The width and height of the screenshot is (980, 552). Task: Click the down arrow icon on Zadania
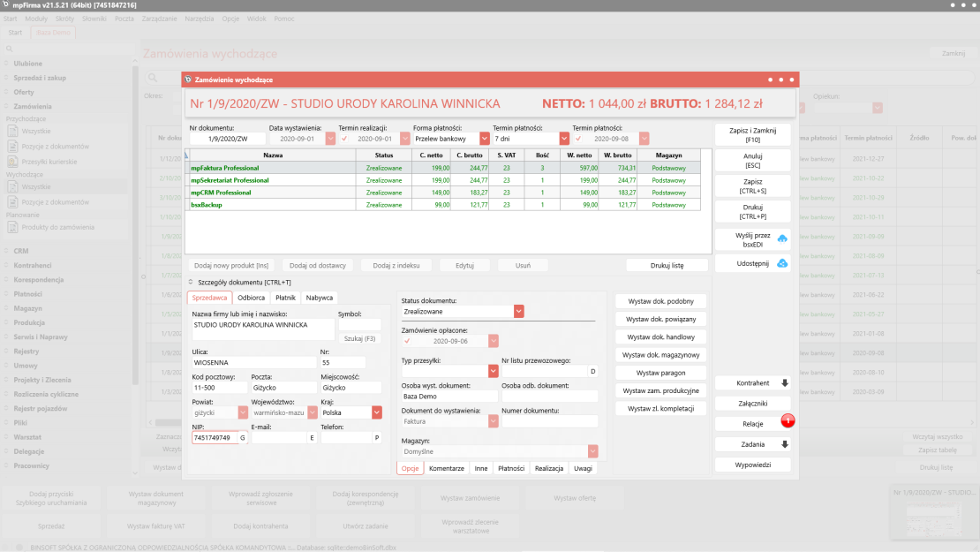tap(784, 444)
